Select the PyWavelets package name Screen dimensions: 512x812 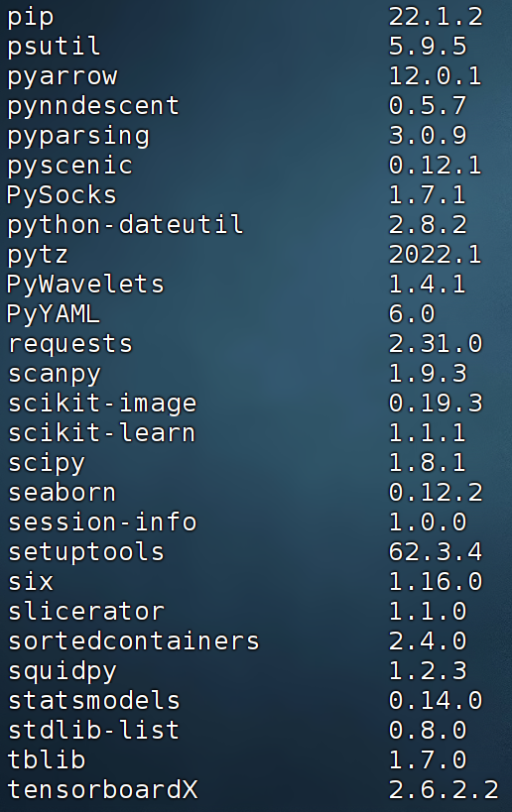(85, 285)
